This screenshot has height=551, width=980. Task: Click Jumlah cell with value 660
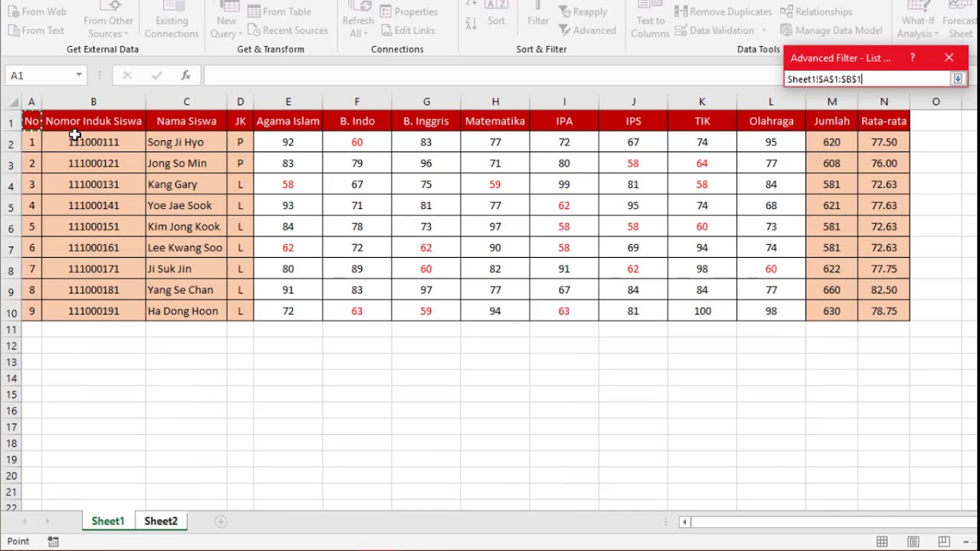point(831,290)
